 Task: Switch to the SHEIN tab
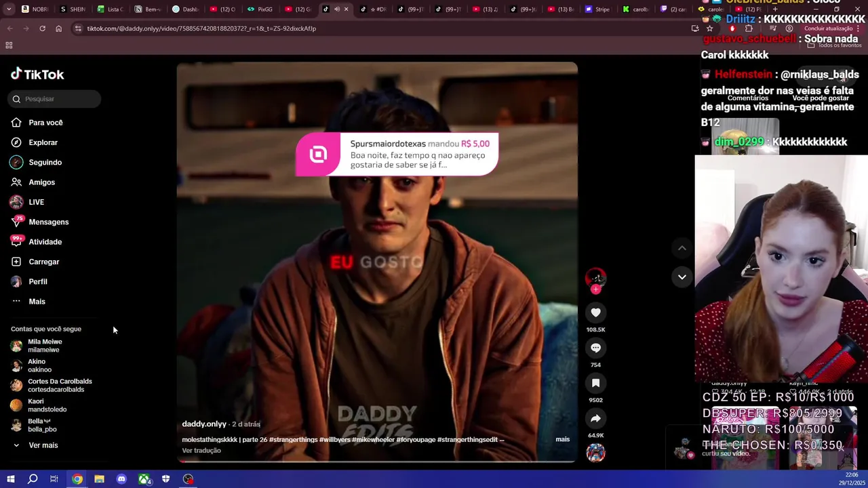[x=73, y=9]
